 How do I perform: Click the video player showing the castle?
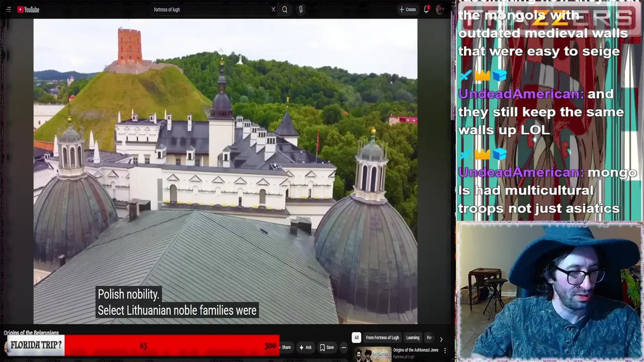pyautogui.click(x=225, y=171)
